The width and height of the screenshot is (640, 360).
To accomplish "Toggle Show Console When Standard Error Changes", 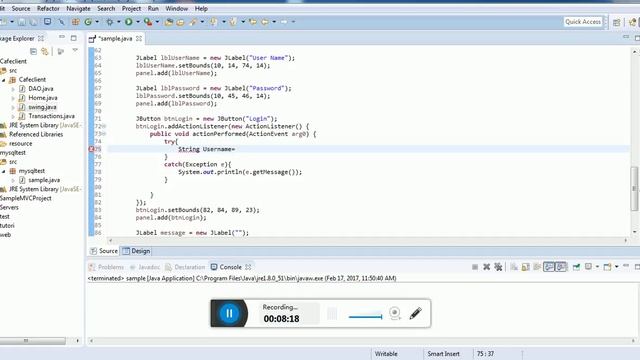I will [x=561, y=267].
